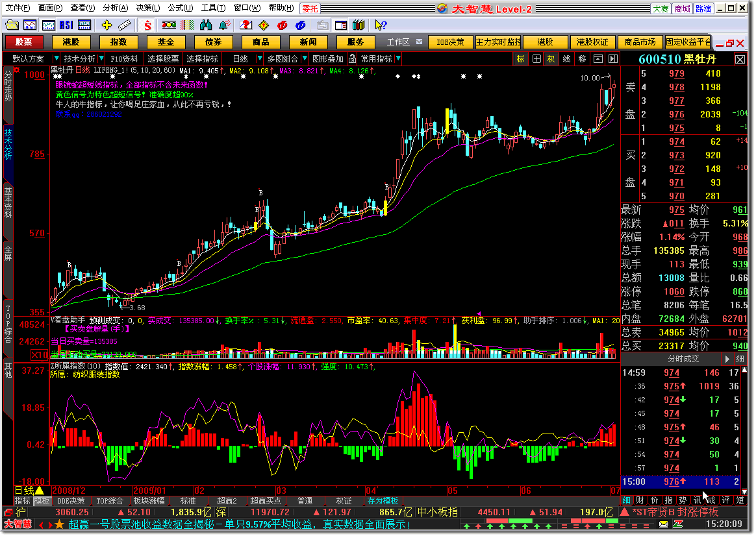Expand the 多图组合 dropdown arrow
The width and height of the screenshot is (756, 536).
[305, 59]
